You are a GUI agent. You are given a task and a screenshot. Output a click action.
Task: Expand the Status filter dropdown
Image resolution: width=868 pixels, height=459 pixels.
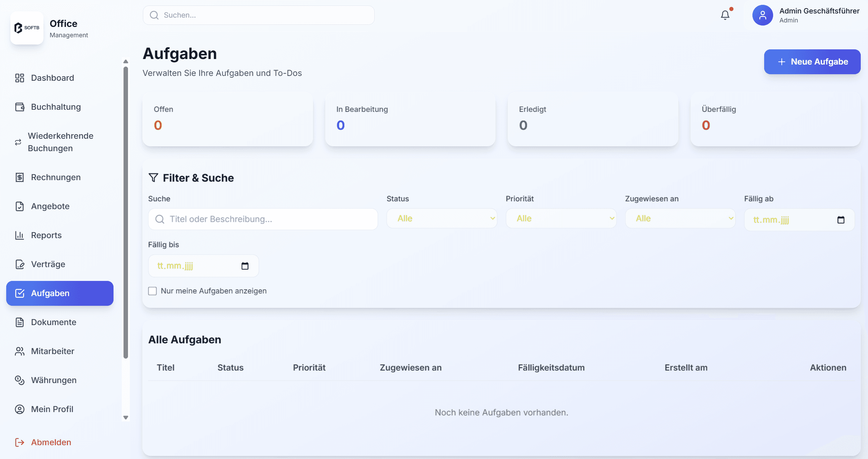(x=442, y=218)
